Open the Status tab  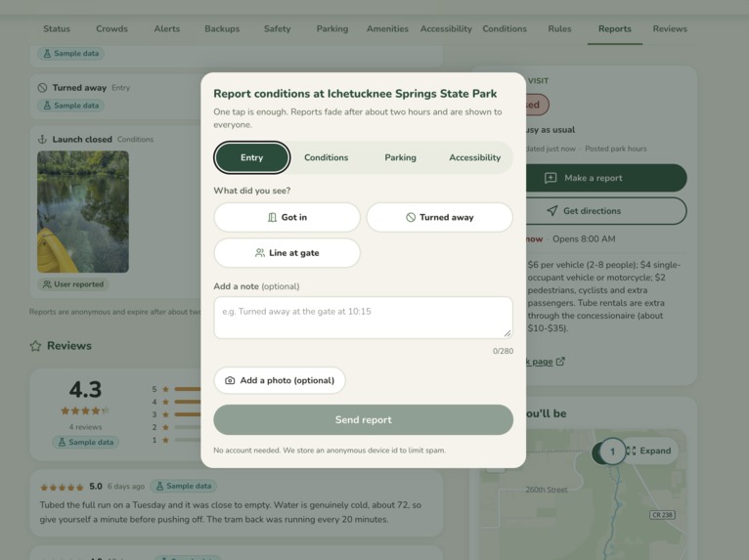click(57, 28)
